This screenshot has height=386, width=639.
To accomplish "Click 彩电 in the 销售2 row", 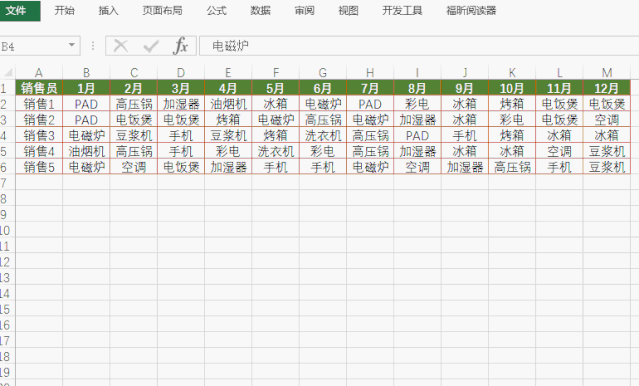I will click(x=512, y=120).
